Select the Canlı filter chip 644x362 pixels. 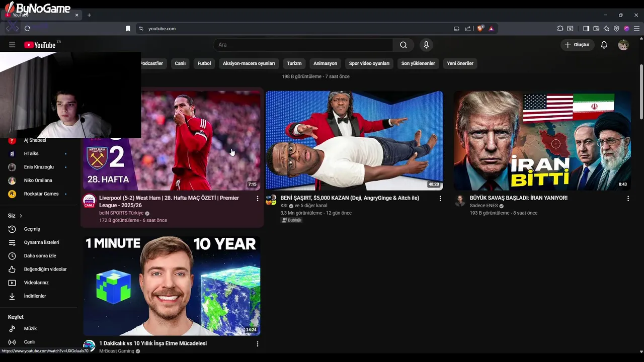pos(180,63)
